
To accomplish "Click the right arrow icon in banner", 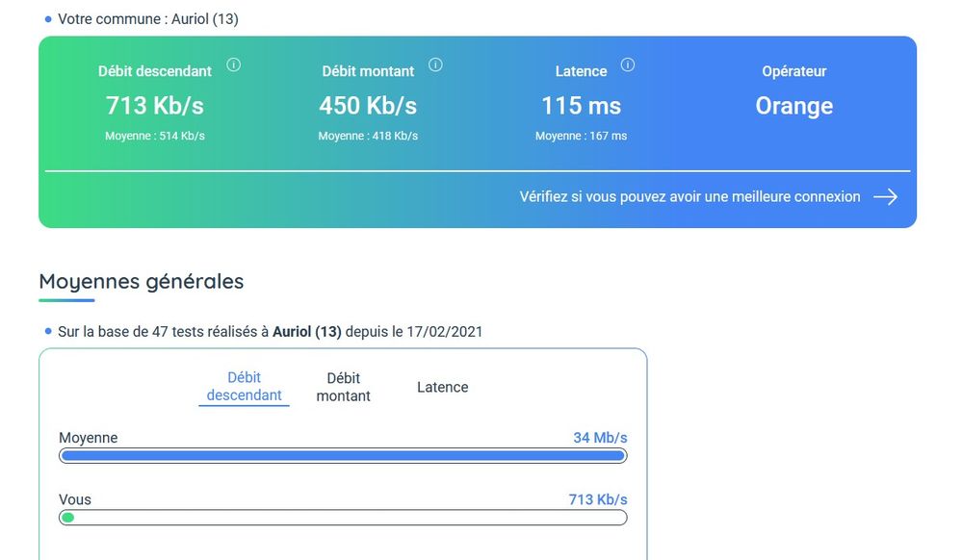I will coord(885,197).
